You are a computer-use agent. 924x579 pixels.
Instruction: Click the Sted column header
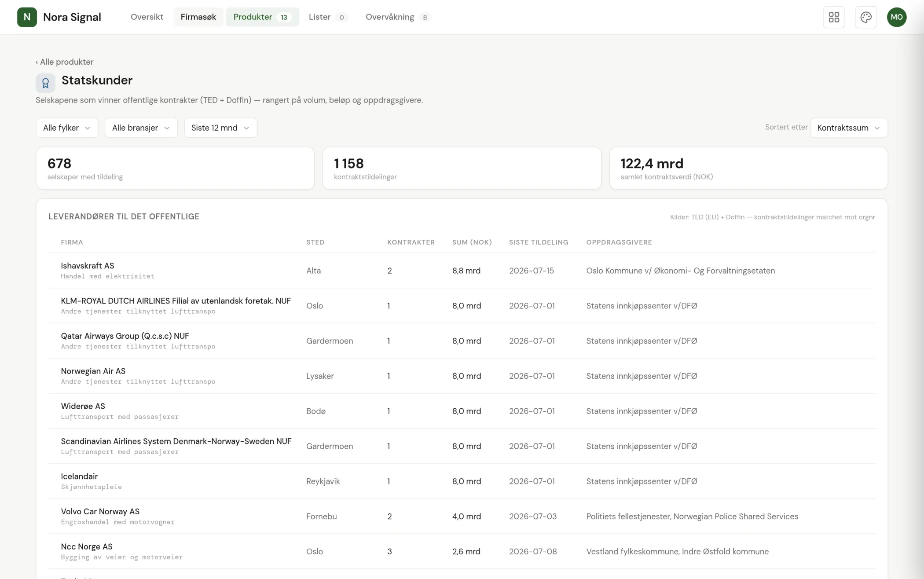[315, 242]
